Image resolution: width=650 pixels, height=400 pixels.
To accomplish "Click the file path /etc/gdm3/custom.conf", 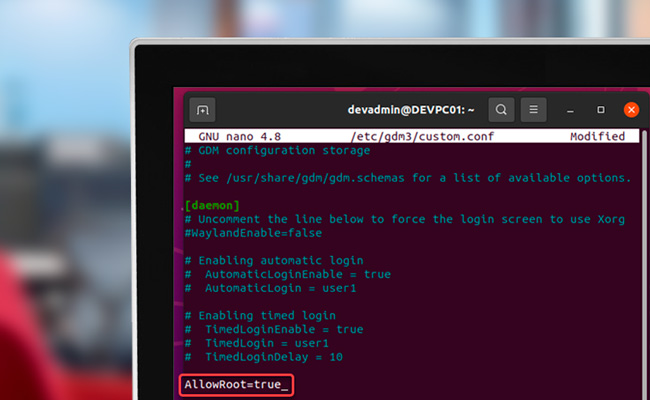I will [422, 136].
